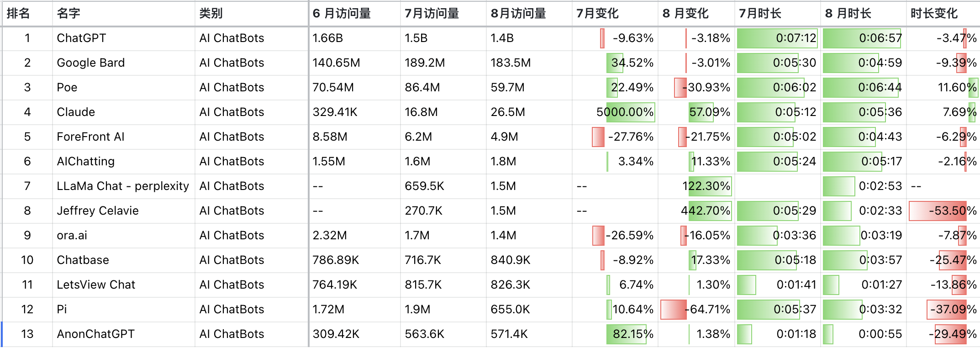Viewport: 980px width, 348px height.
Task: Click Claude's 5000.00% July change cell
Action: pyautogui.click(x=615, y=112)
